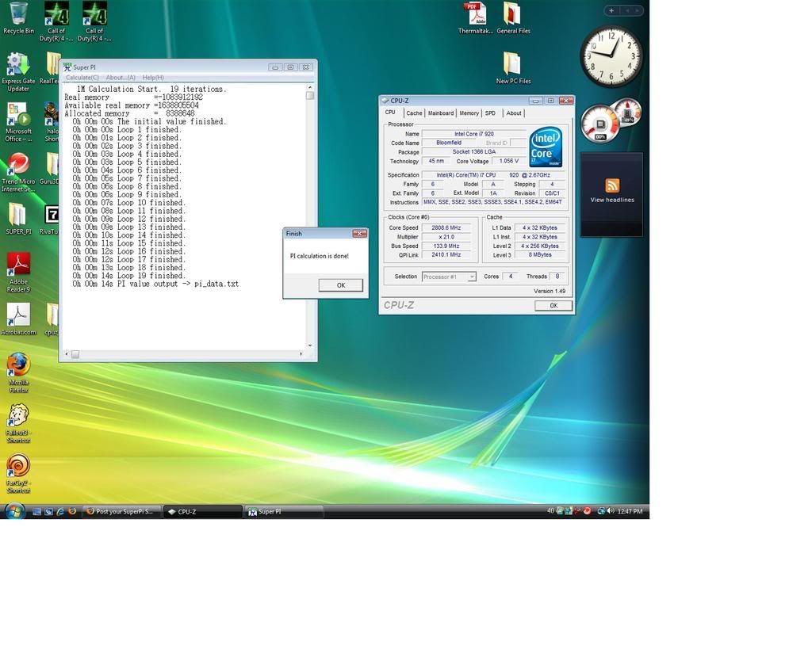Image resolution: width=812 pixels, height=649 pixels.
Task: Click Super PI title bar icon
Action: (67, 67)
